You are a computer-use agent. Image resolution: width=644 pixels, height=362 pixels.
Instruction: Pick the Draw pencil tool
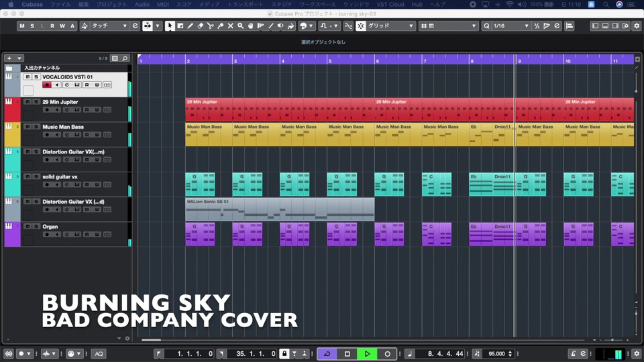tap(190, 26)
